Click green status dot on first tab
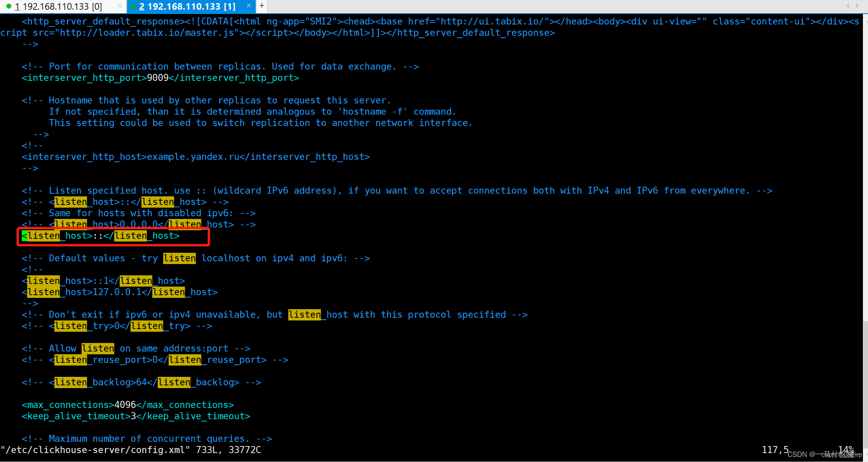The height and width of the screenshot is (462, 868). (9, 7)
